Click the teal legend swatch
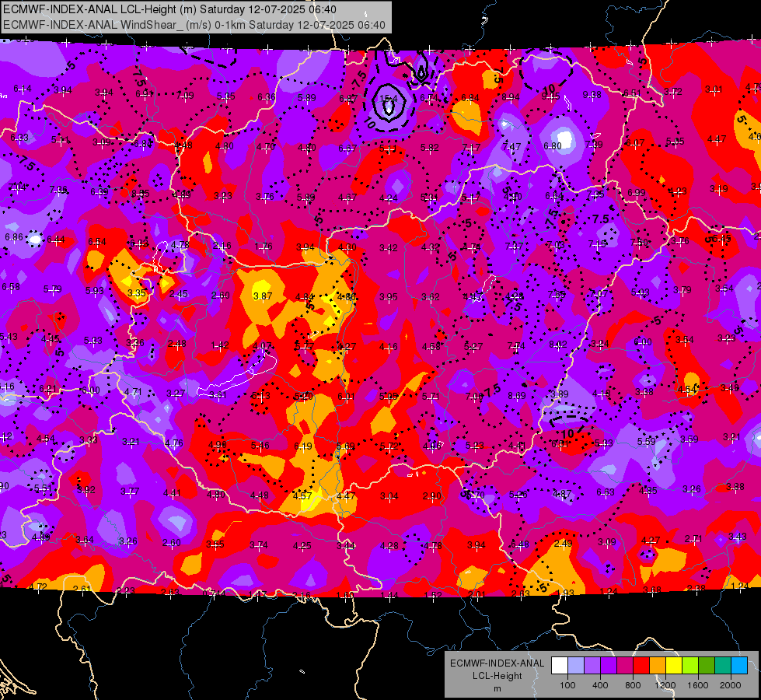The image size is (761, 700). coord(723,666)
